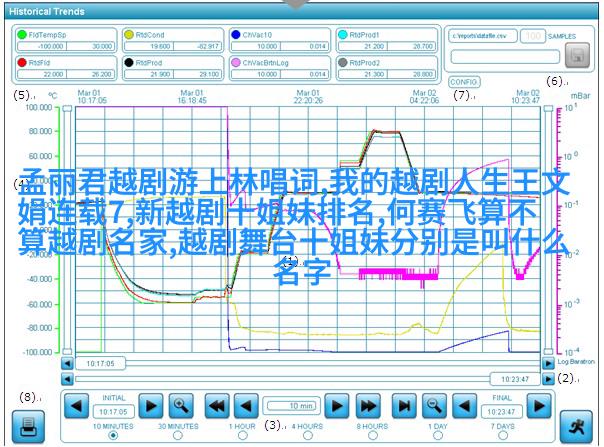This screenshot has width=604, height=447.
Task: Select the 30 MINUTES radio button
Action: [178, 435]
